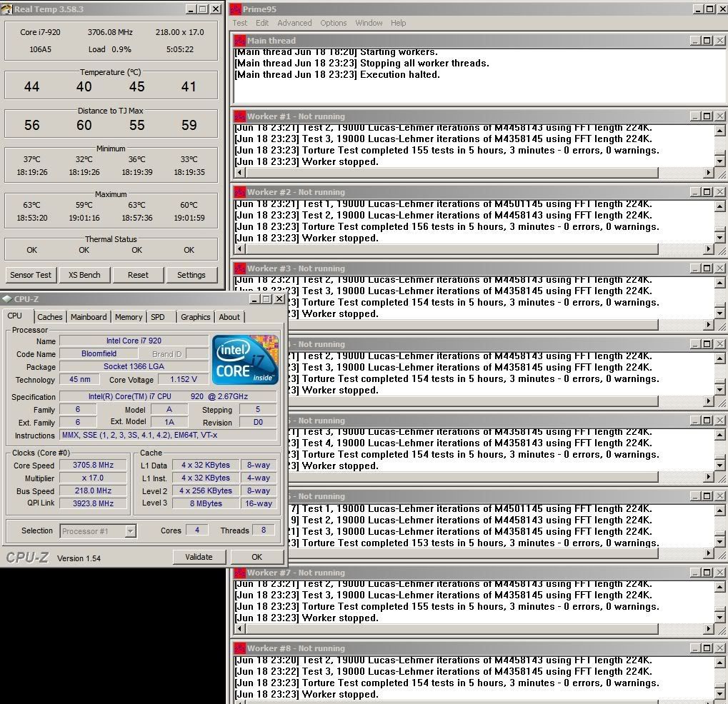This screenshot has width=728, height=704.
Task: Click Worker #1 vertical scroll up arrow
Action: pyautogui.click(x=720, y=131)
